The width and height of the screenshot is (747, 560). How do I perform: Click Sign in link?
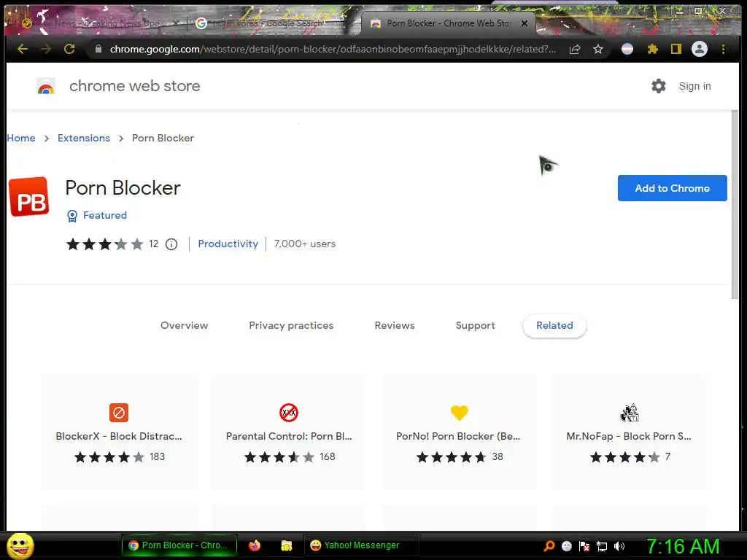point(694,86)
